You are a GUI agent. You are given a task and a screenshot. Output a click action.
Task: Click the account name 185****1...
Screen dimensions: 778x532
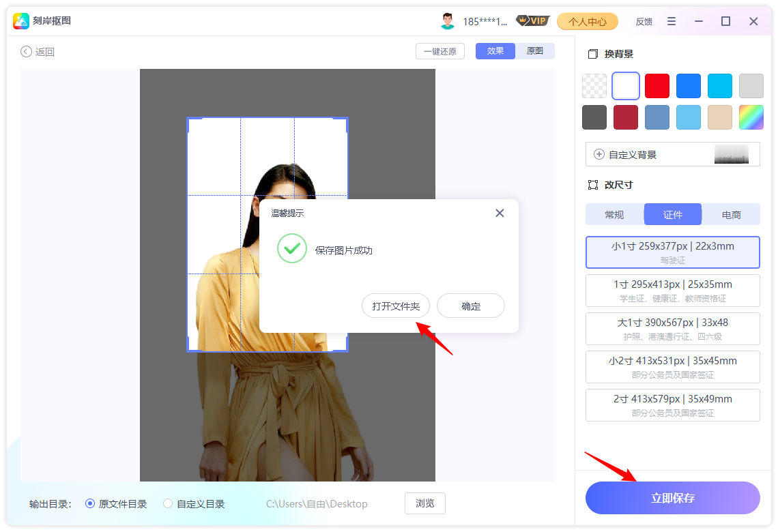pyautogui.click(x=485, y=21)
